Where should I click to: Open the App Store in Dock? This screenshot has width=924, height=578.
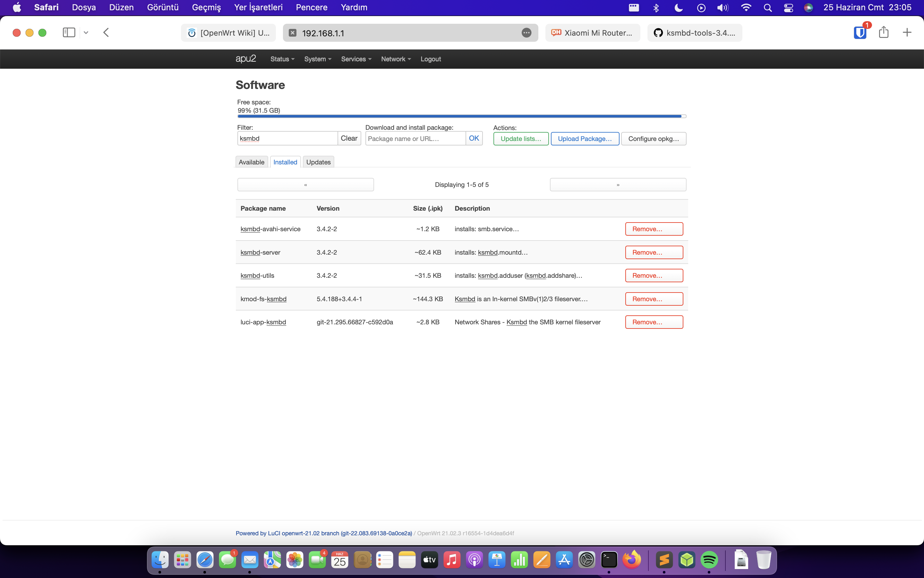click(564, 560)
